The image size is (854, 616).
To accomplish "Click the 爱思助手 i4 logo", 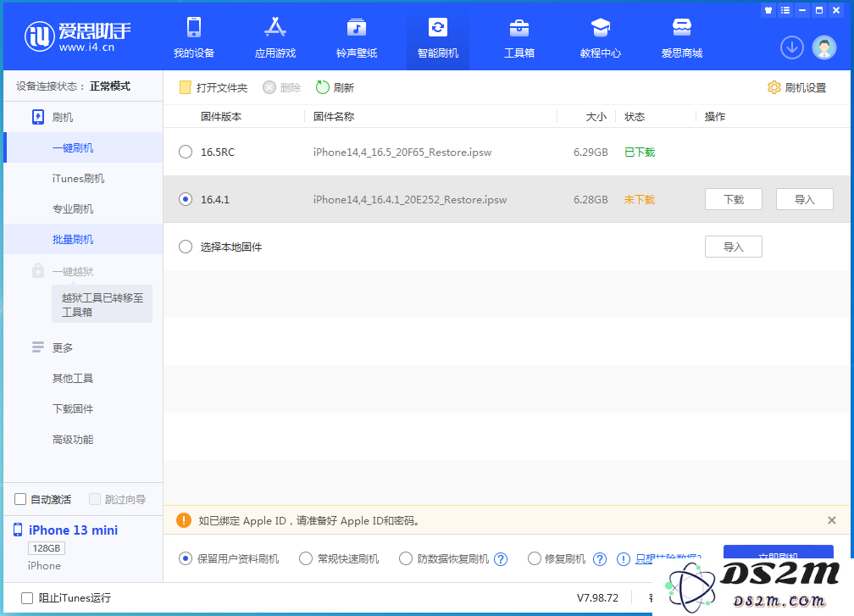I will [77, 36].
